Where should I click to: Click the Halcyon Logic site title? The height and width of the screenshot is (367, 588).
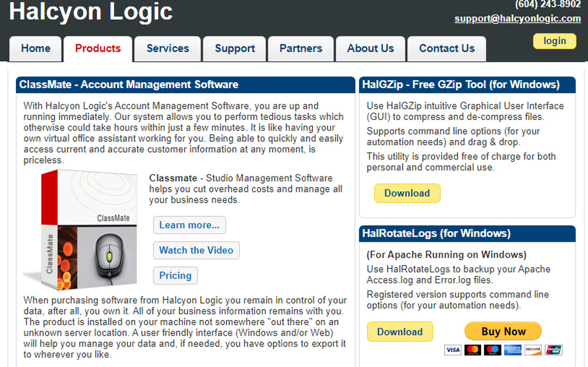91,11
